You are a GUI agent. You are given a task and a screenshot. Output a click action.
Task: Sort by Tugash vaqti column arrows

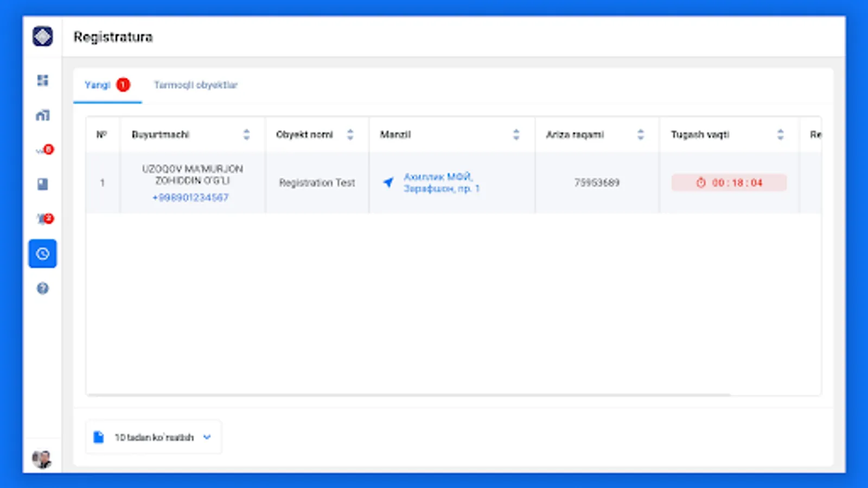pyautogui.click(x=780, y=134)
